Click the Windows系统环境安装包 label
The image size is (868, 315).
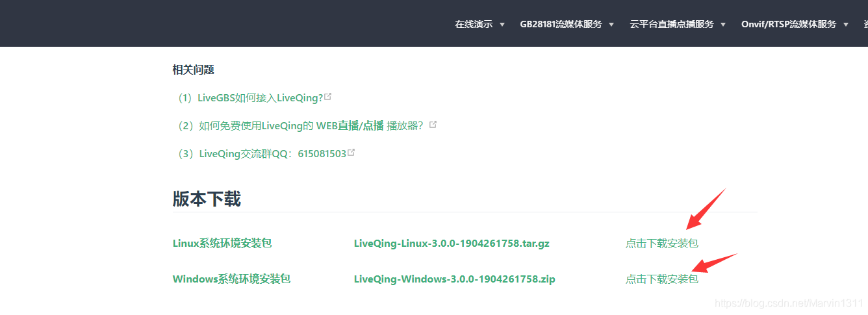231,279
